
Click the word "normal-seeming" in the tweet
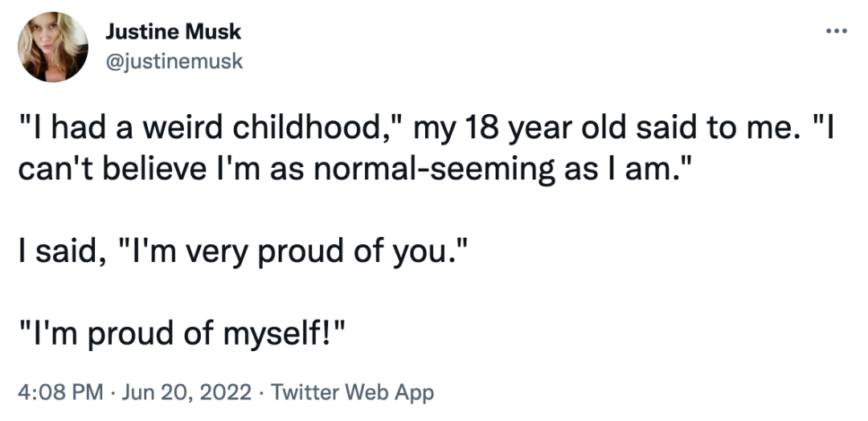point(434,170)
